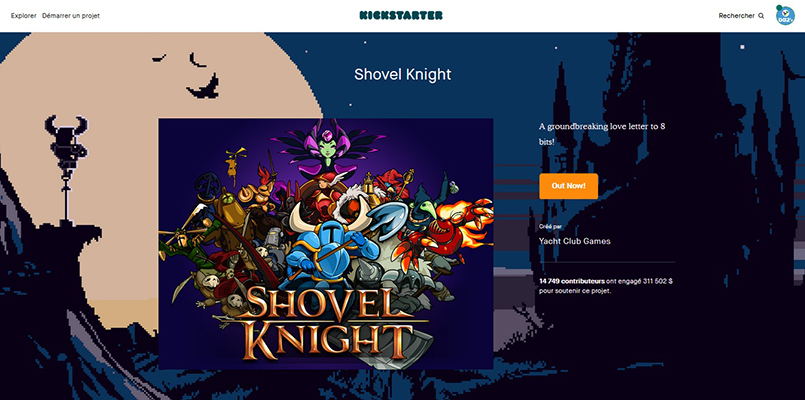Click the green notification dot on avatar

click(779, 8)
